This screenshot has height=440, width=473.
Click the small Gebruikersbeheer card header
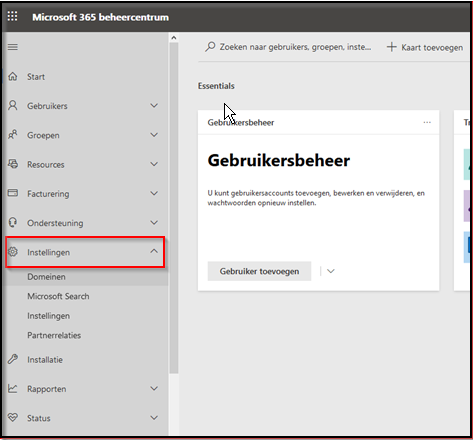coord(241,123)
